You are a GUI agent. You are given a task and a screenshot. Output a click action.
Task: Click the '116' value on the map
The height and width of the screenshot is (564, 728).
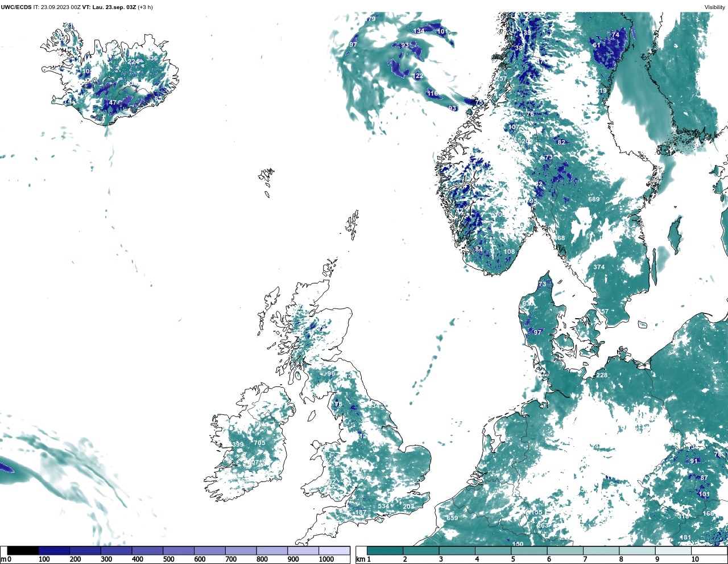[x=433, y=94]
